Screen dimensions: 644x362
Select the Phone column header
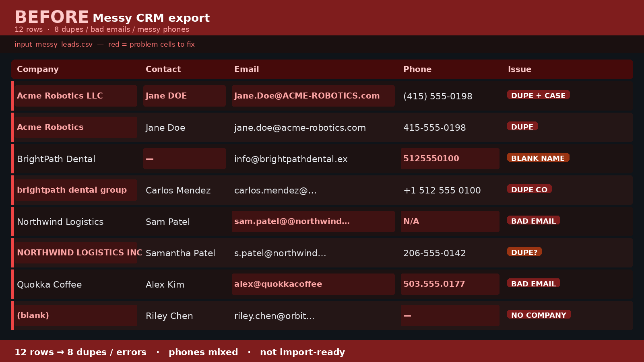(417, 69)
